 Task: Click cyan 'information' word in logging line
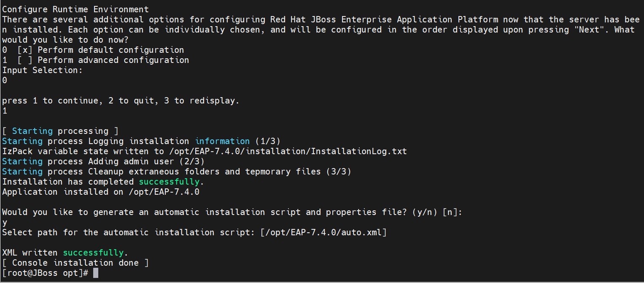point(223,141)
